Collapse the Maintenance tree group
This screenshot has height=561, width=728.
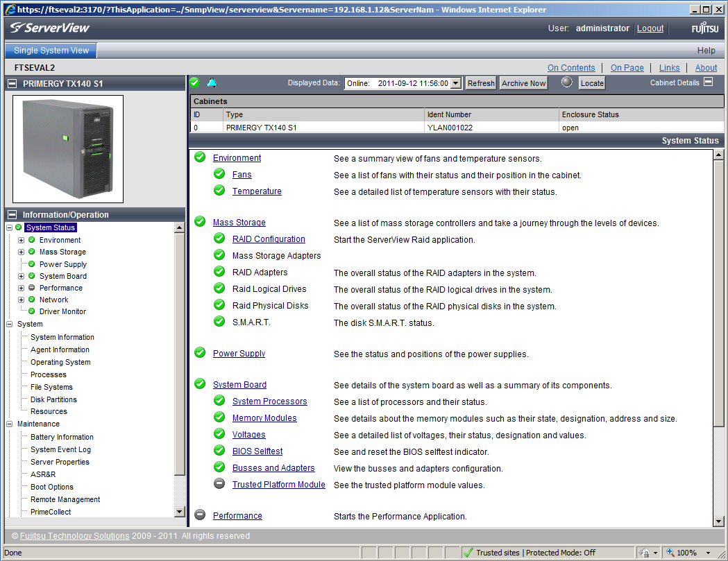click(9, 424)
